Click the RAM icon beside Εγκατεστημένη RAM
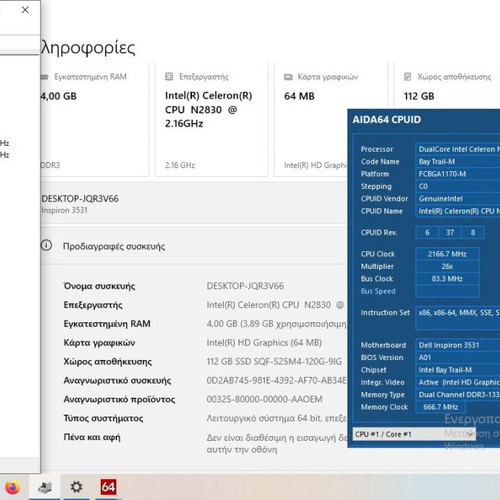 coord(44,77)
